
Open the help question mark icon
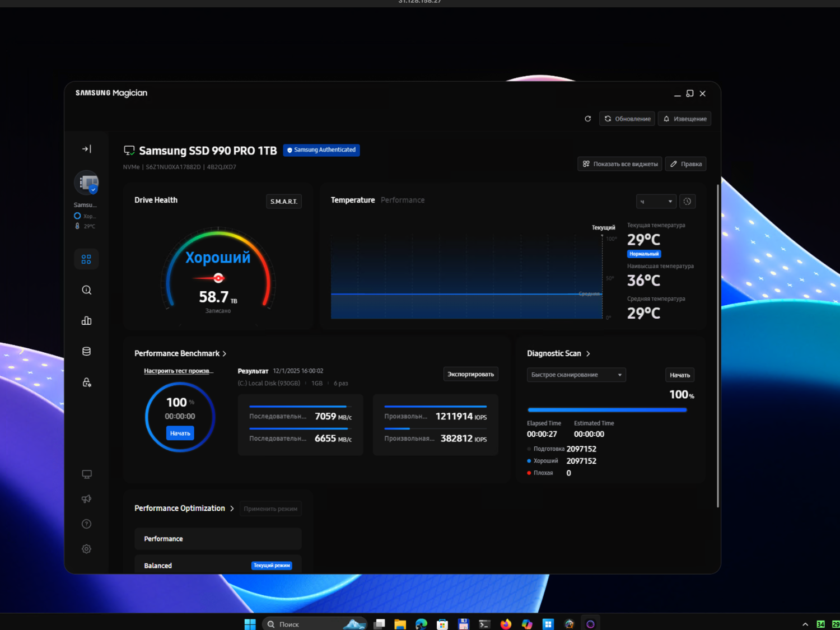pos(86,524)
